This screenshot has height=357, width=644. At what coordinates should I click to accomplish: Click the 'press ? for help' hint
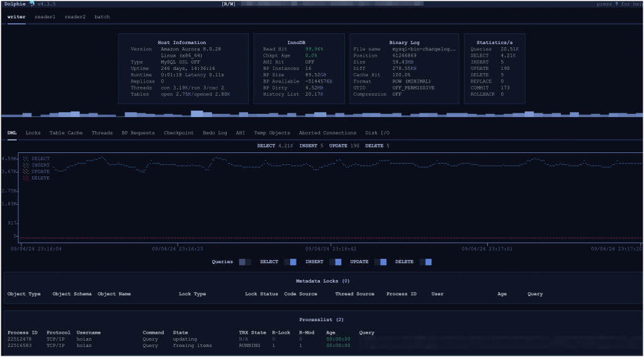pos(619,4)
